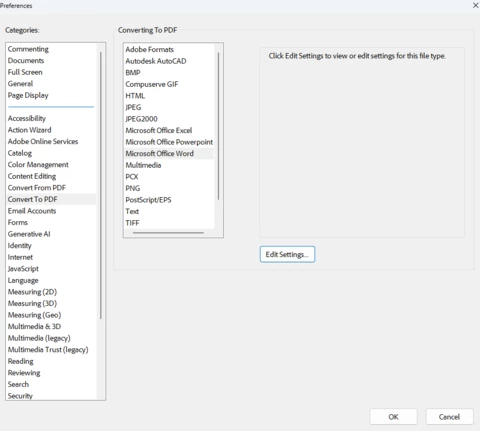Click the Categories list vertical scrollbar
Image resolution: width=480 pixels, height=431 pixels.
(101, 185)
